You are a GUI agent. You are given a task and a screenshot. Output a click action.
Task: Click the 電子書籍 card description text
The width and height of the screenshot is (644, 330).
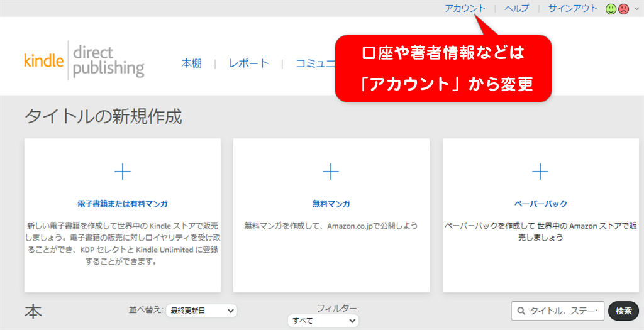123,243
